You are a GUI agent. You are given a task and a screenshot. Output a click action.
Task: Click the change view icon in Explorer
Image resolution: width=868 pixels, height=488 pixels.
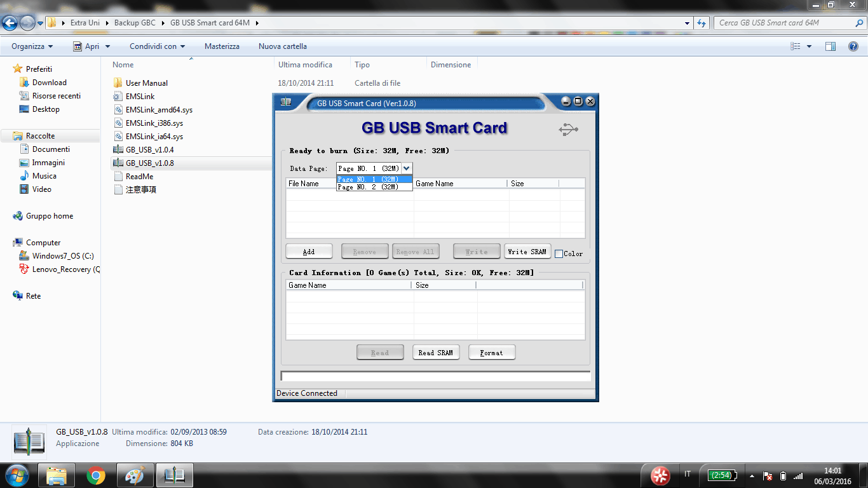click(x=796, y=46)
